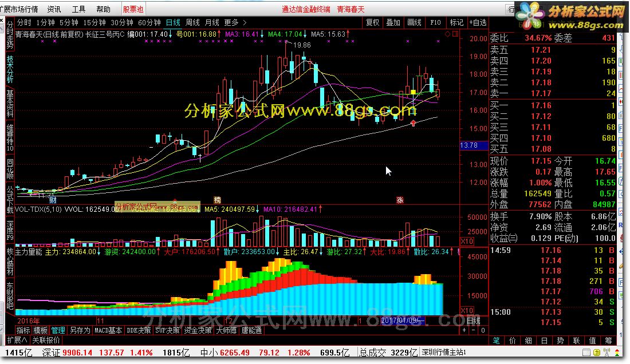This screenshot has width=630, height=364.
Task: Select SUP决策 template
Action: [168, 330]
